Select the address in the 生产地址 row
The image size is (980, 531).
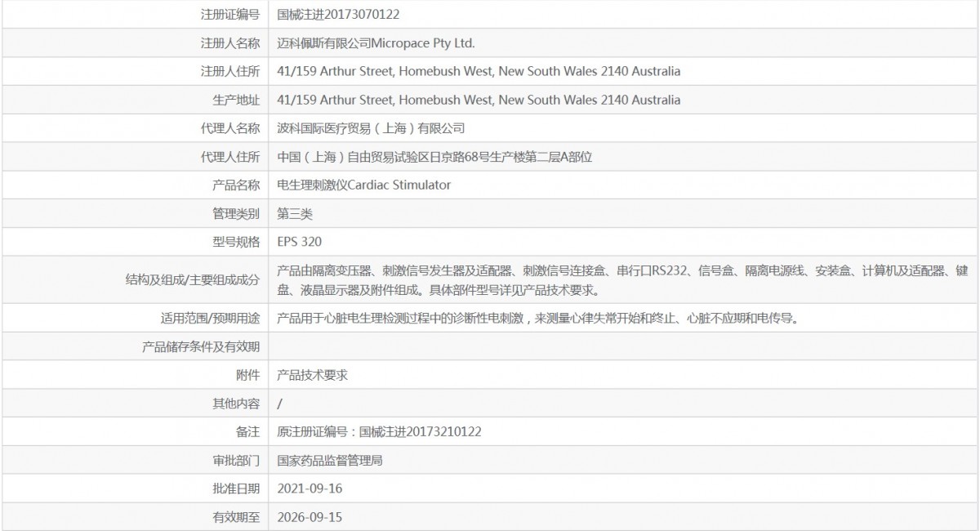coord(479,100)
